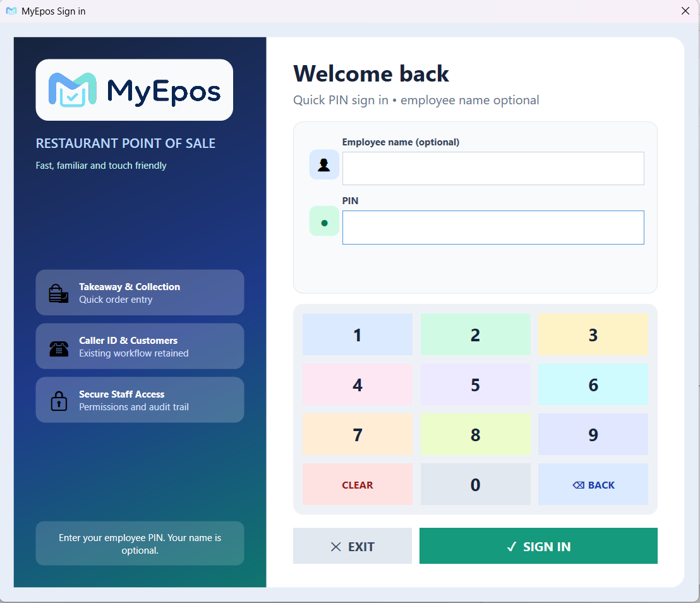Tap keypad digit 8
This screenshot has width=700, height=603.
click(x=476, y=434)
